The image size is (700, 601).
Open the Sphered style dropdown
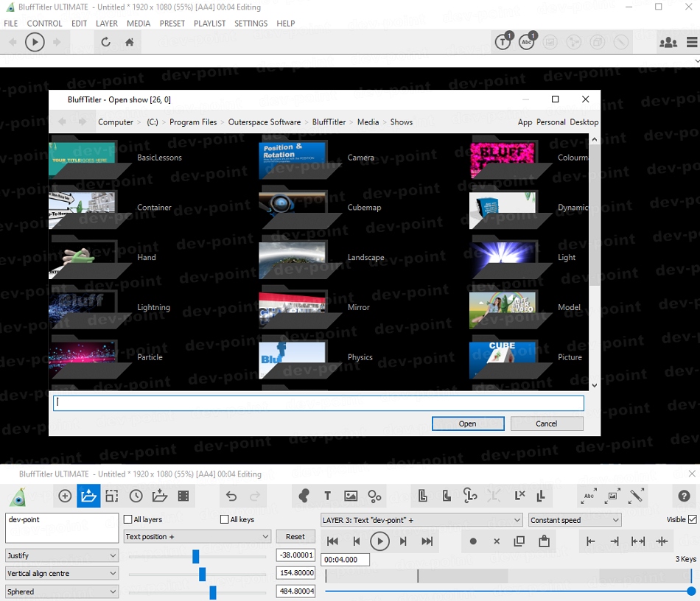(x=62, y=591)
